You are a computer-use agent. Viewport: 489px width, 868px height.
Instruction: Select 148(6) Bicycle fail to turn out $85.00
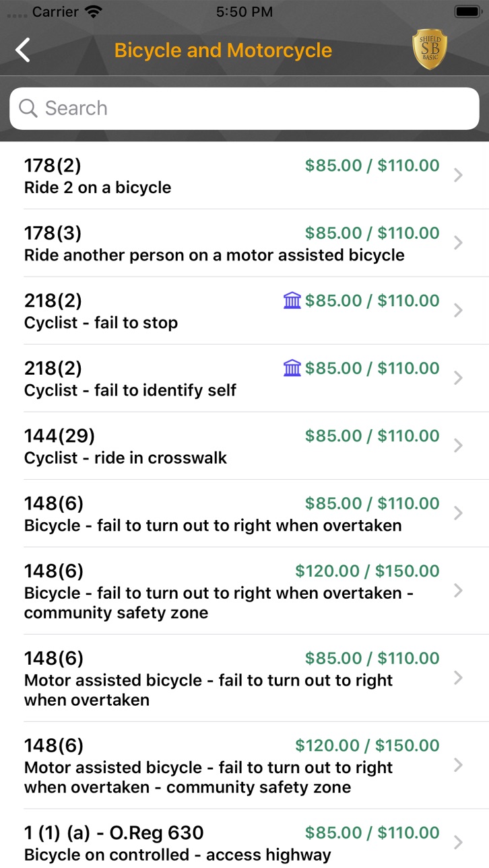pyautogui.click(x=244, y=513)
